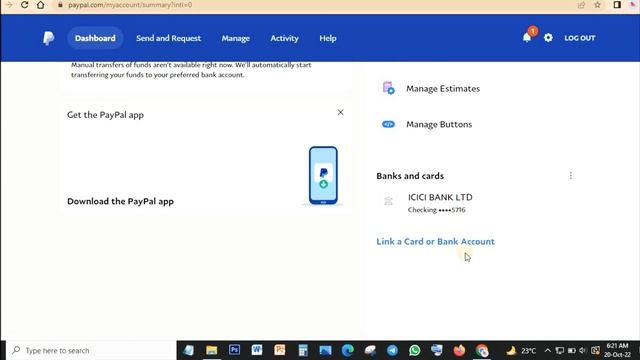The height and width of the screenshot is (360, 640).
Task: Click the taskbar clock and date
Action: (617, 350)
